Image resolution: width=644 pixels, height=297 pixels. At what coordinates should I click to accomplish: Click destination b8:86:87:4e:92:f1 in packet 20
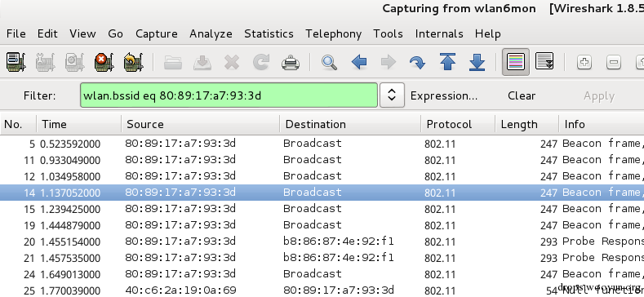(x=339, y=242)
